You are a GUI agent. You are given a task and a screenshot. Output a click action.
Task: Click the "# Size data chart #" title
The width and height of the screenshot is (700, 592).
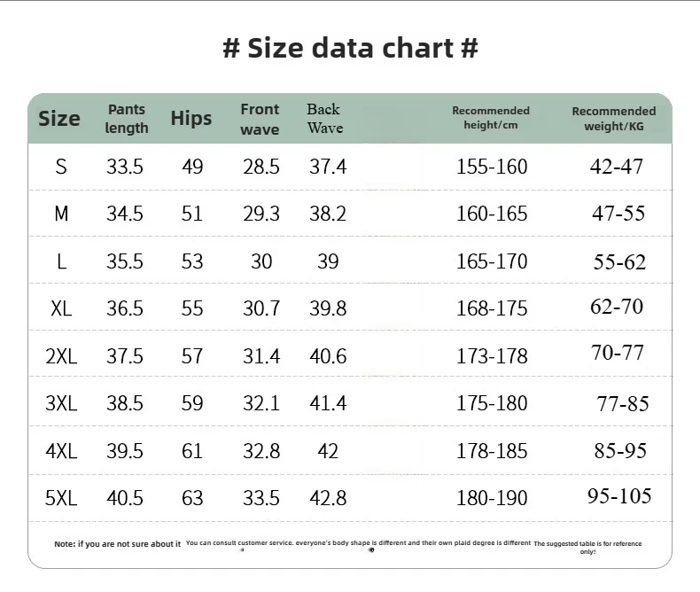coord(350,48)
